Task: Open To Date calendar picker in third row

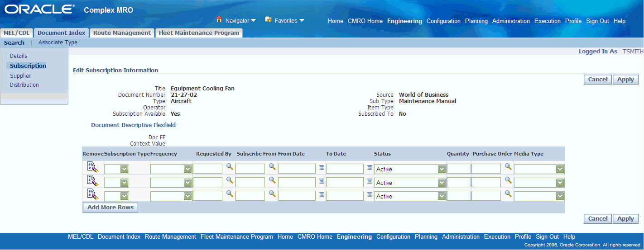Action: [370, 194]
